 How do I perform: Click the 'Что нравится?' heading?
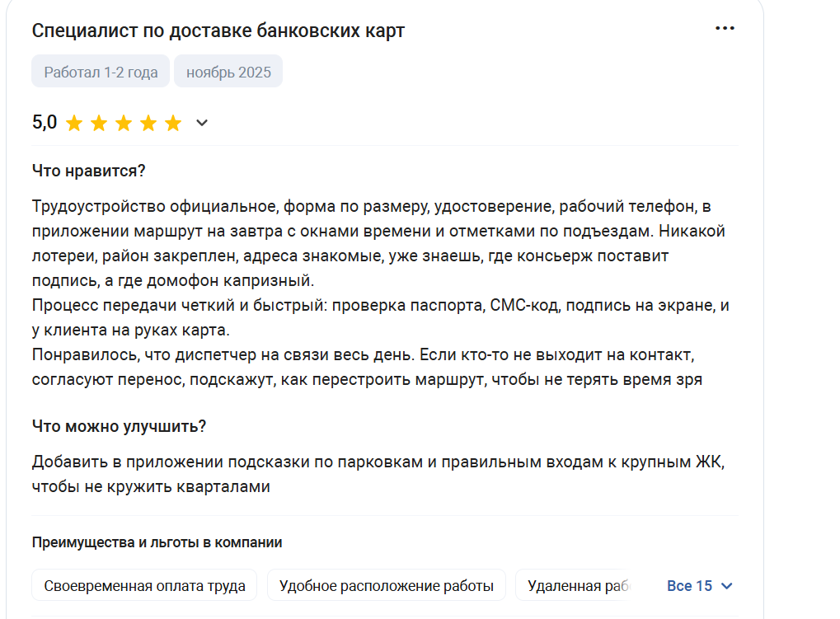coord(88,171)
